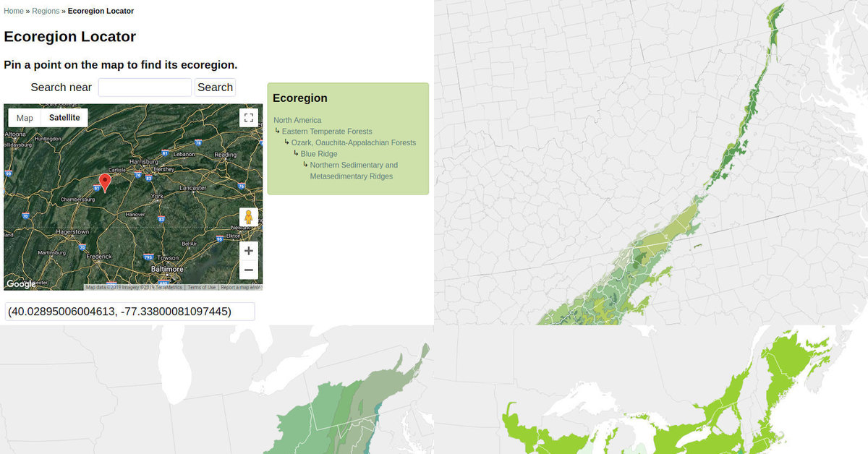
Task: Zoom in using the plus control
Action: (248, 250)
